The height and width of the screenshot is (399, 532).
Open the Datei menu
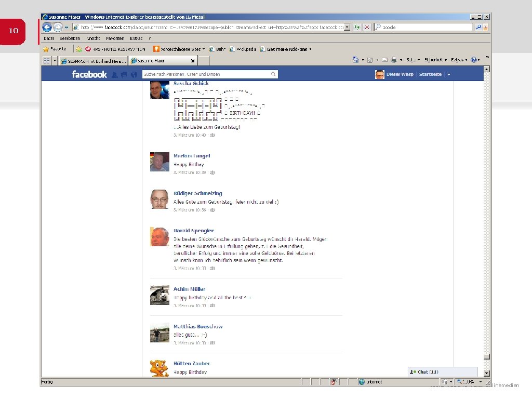48,38
